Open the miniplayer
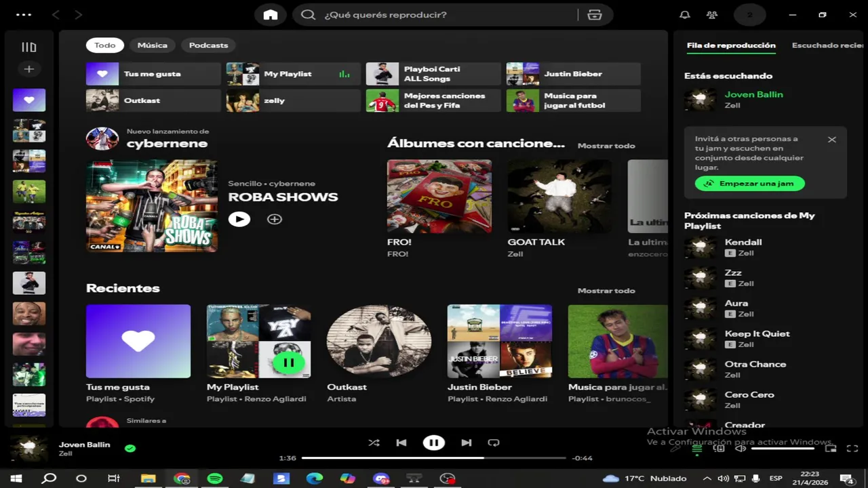The height and width of the screenshot is (488, 868). point(831,448)
